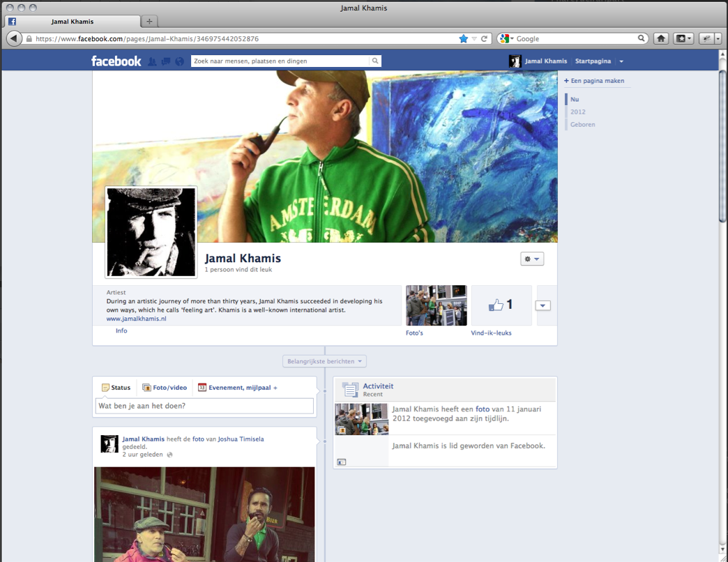The height and width of the screenshot is (562, 728).
Task: Click the text 1 persoon vind dit leuk
Action: point(238,270)
